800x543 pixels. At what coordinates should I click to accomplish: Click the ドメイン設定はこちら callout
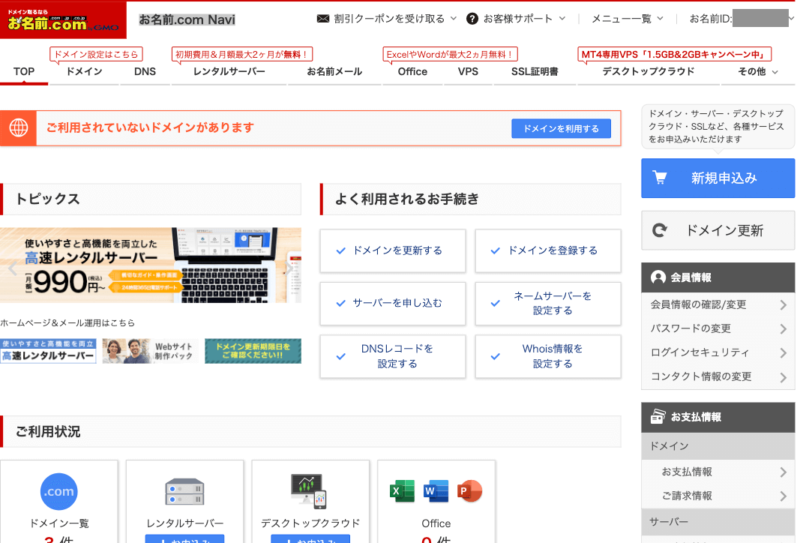tap(96, 54)
